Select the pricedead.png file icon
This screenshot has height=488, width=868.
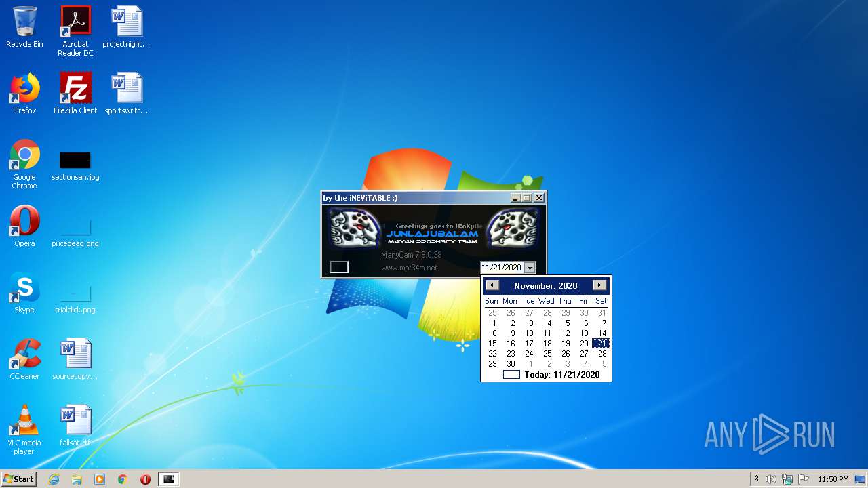point(75,232)
